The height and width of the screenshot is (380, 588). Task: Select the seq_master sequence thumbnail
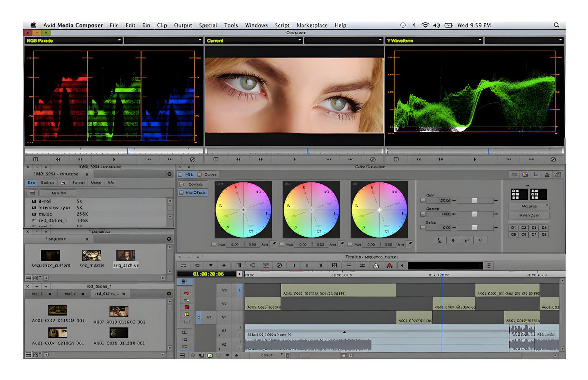click(x=92, y=256)
